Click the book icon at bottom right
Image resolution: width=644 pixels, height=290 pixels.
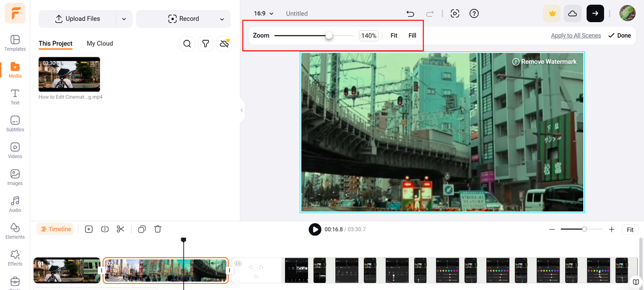636,281
